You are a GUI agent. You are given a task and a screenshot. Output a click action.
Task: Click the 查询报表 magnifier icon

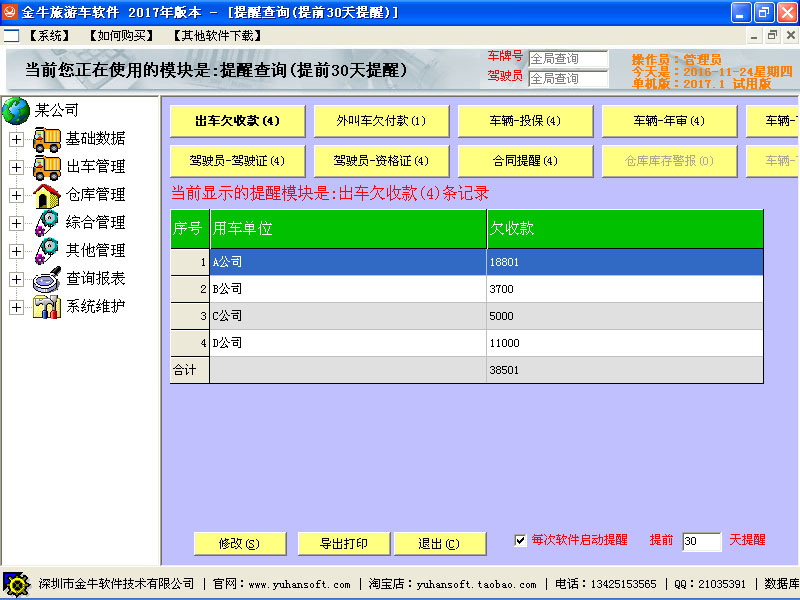[47, 279]
